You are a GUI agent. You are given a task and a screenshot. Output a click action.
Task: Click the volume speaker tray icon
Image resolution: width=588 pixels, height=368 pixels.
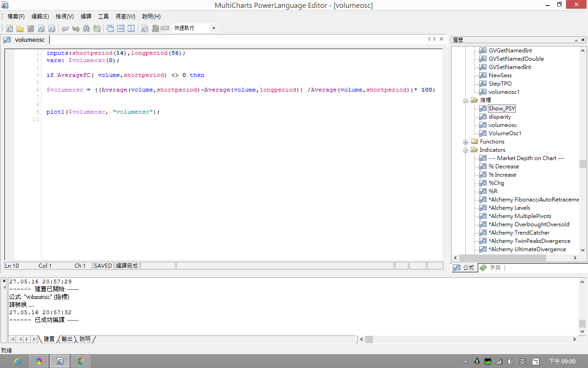[510, 362]
